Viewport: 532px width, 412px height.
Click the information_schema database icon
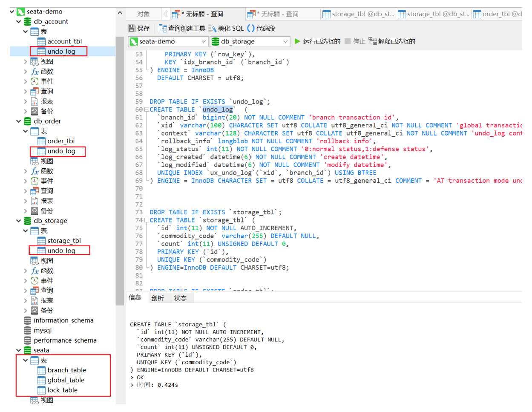click(27, 320)
